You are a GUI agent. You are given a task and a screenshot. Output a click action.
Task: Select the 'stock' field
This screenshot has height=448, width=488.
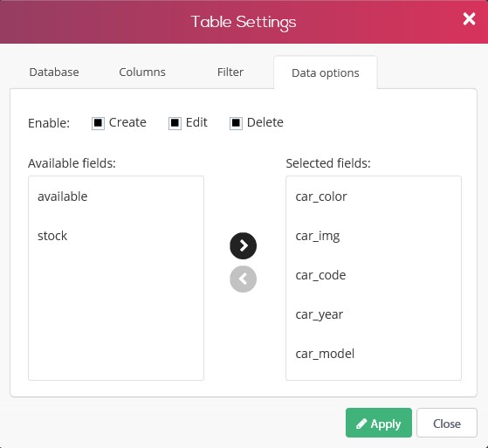pyautogui.click(x=116, y=236)
